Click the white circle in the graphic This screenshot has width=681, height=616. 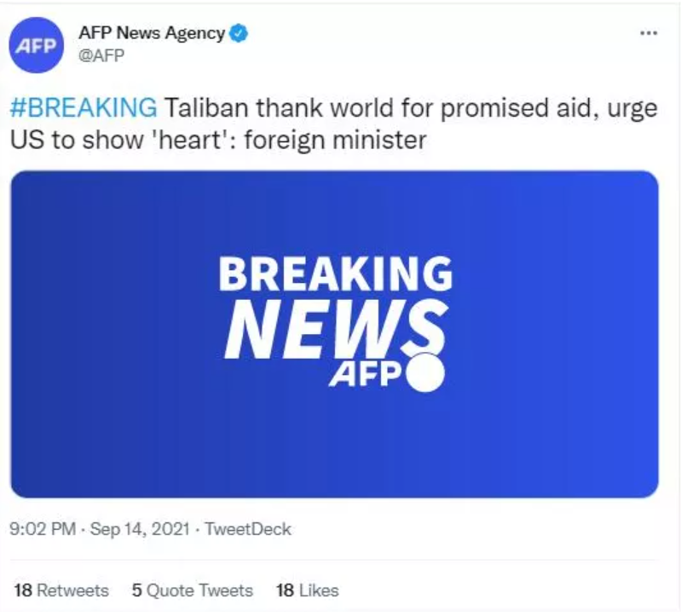[x=426, y=373]
